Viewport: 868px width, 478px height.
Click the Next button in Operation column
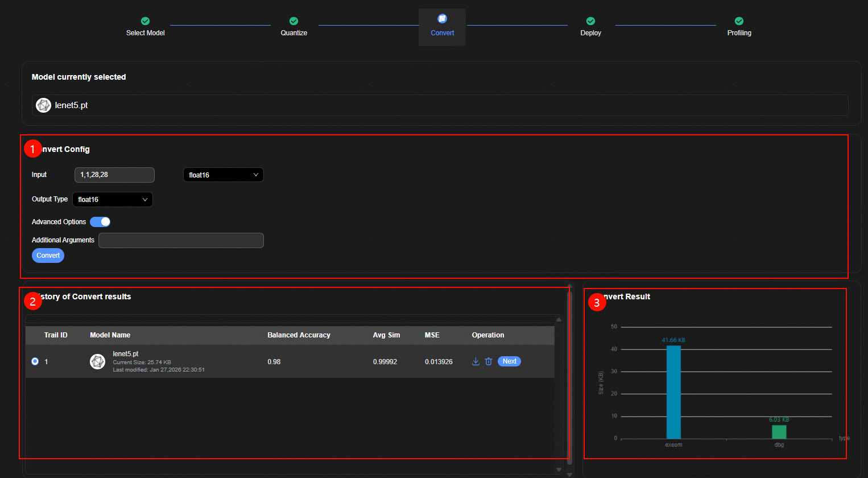(x=509, y=361)
